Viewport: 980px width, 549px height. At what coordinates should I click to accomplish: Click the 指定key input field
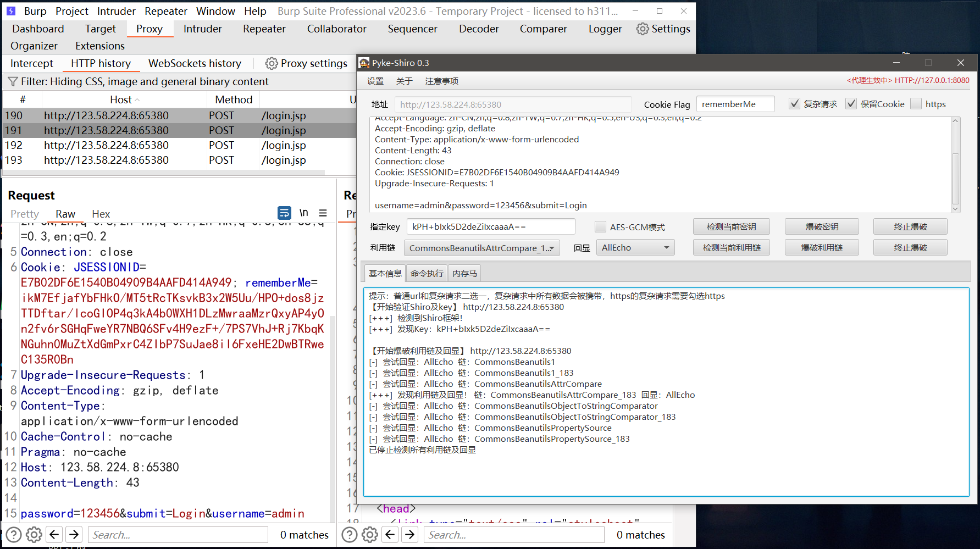coord(491,227)
